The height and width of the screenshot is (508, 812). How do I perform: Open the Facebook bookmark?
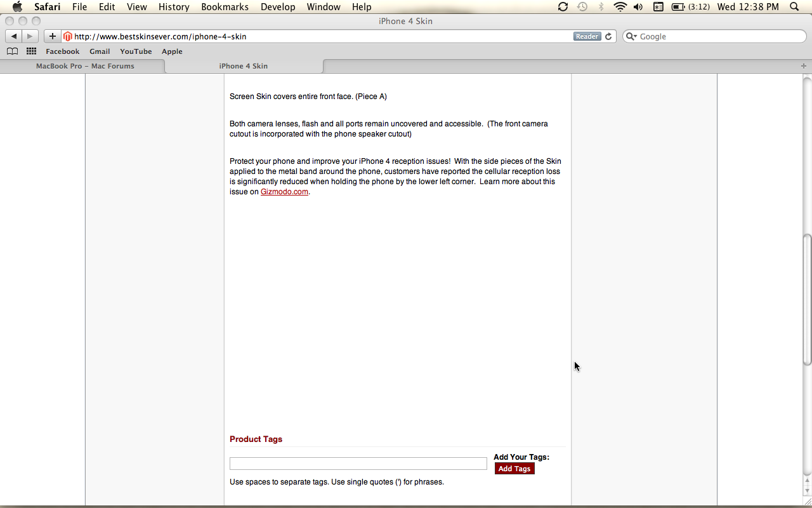coord(63,51)
